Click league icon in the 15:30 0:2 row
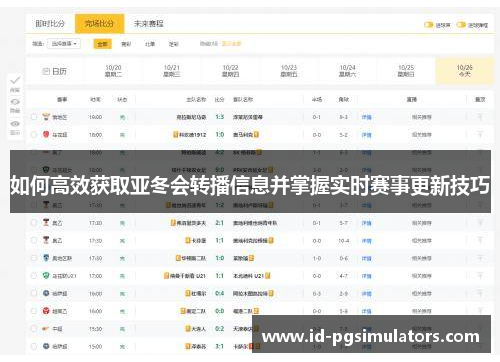The height and width of the screenshot is (362, 500). point(46,329)
